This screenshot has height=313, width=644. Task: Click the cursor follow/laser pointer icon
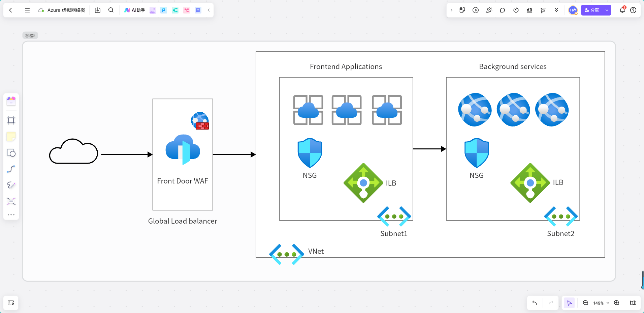(x=543, y=10)
